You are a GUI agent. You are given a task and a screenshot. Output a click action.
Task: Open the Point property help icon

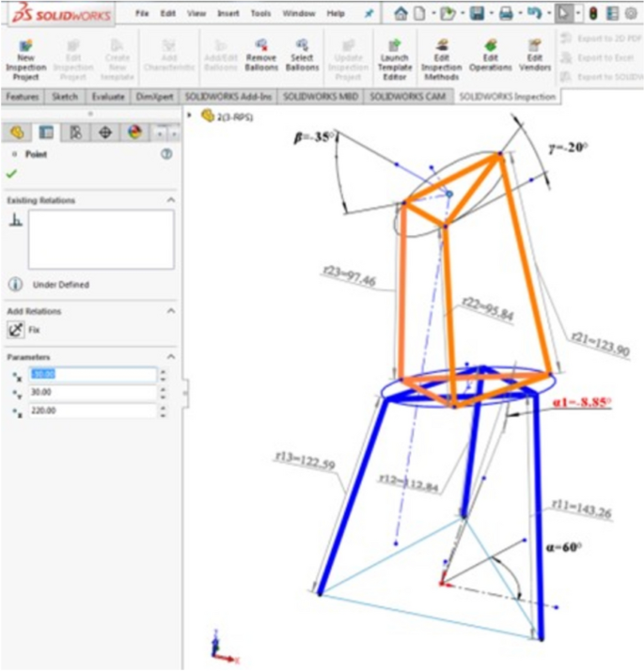166,154
